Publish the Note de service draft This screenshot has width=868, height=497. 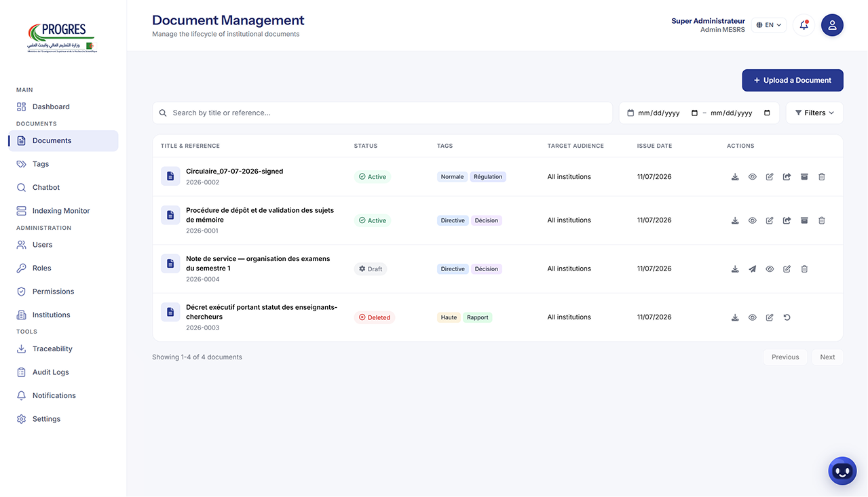click(753, 269)
